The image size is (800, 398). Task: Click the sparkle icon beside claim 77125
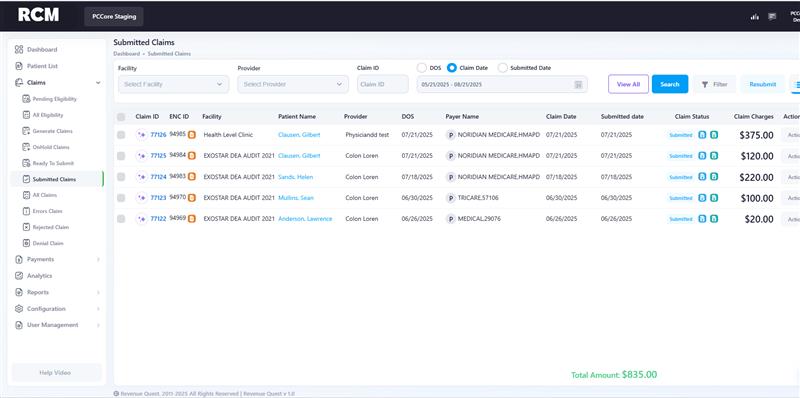(141, 156)
